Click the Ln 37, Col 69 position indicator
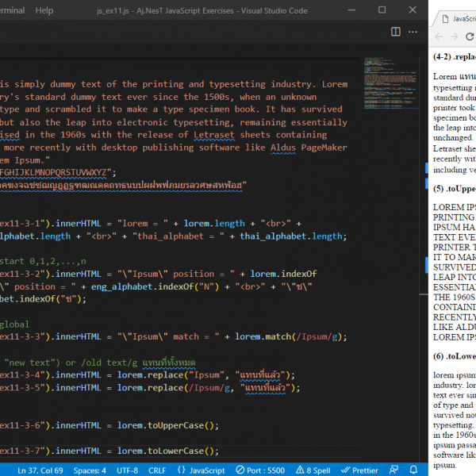The image size is (476, 476). click(x=41, y=470)
